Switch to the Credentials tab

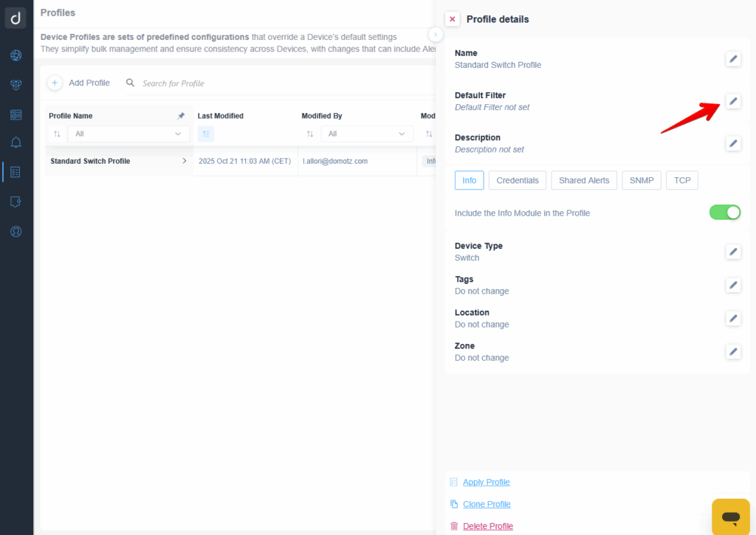518,180
